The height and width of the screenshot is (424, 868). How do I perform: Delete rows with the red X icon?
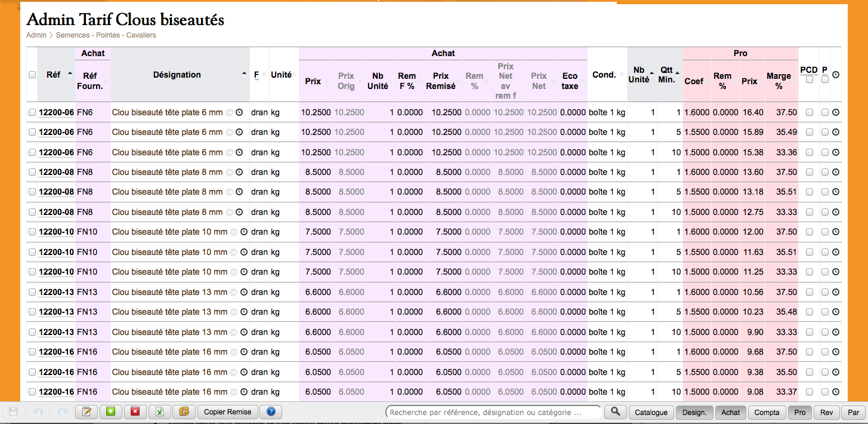point(135,412)
